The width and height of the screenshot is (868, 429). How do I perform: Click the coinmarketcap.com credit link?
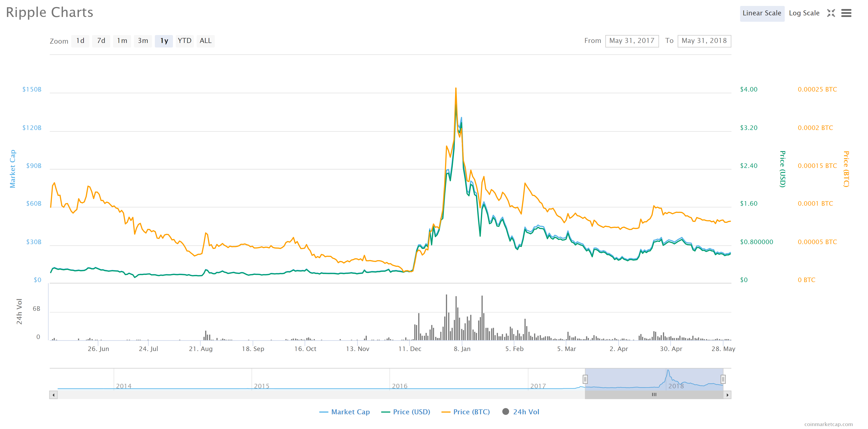pos(829,424)
